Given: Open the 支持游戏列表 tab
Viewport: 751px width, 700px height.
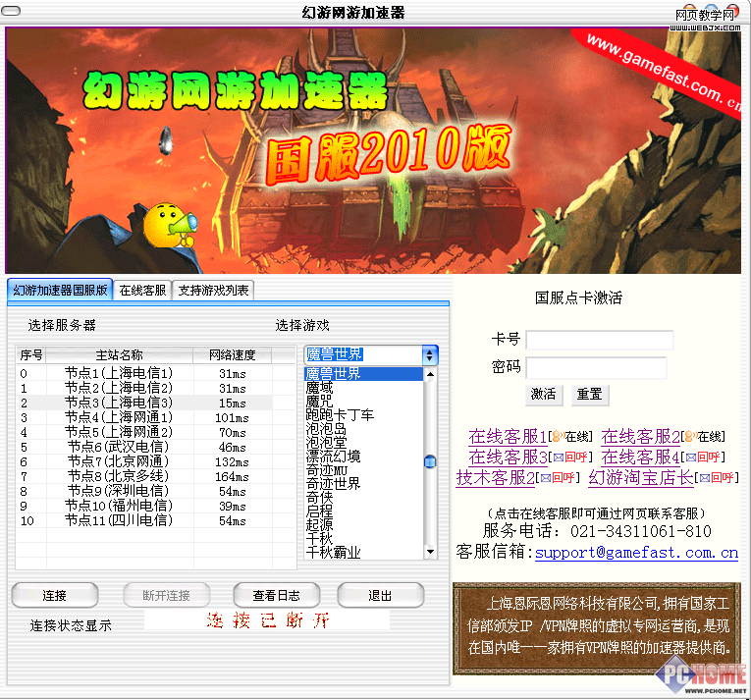Looking at the screenshot, I should click(213, 291).
